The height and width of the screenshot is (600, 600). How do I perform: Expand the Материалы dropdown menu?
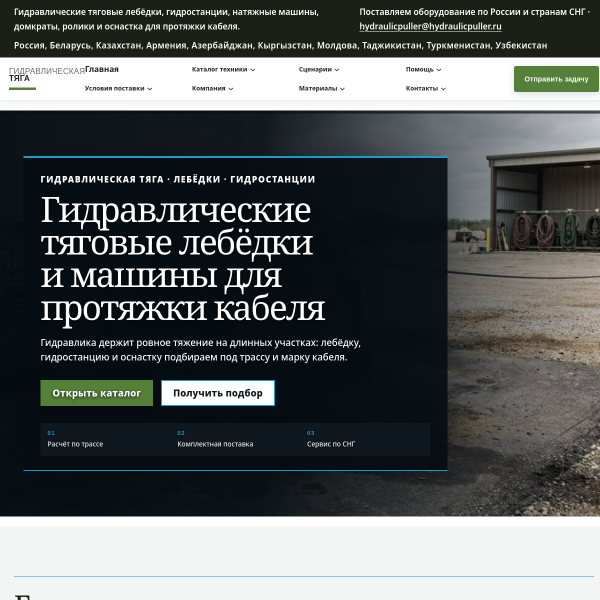click(321, 88)
